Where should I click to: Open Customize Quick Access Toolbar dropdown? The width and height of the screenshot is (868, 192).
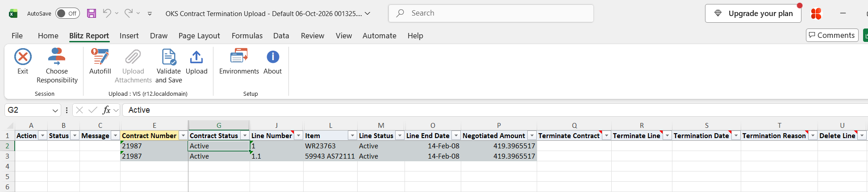click(150, 14)
